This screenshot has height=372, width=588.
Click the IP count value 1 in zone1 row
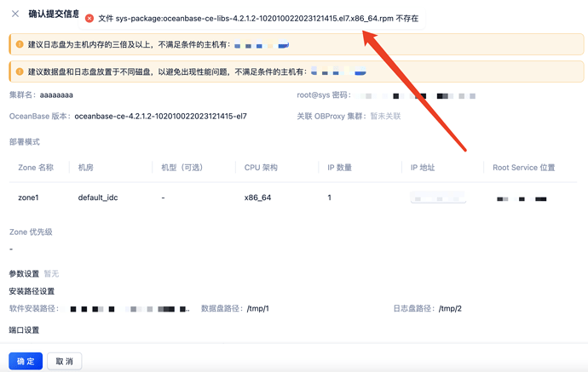(329, 197)
